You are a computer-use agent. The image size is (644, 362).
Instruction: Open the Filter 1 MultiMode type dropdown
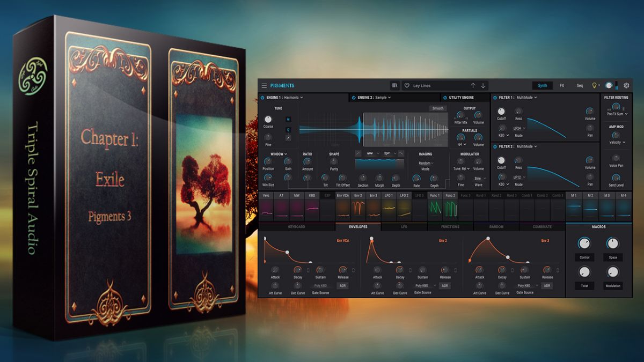click(x=524, y=98)
